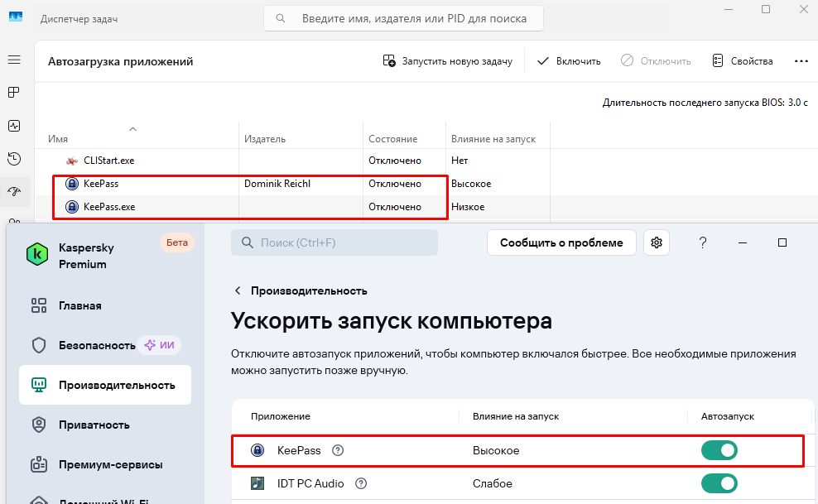Open Безопасность in Kaspersky sidebar
818x504 pixels.
(97, 345)
